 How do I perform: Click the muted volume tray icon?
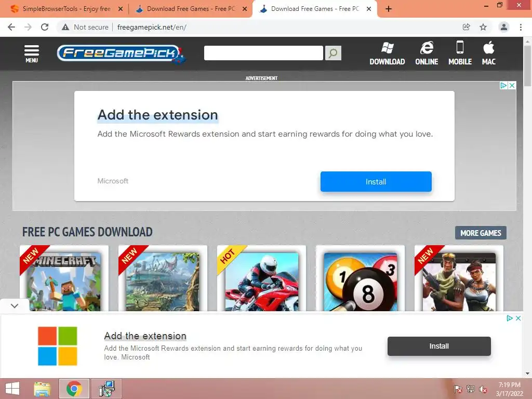coord(483,389)
